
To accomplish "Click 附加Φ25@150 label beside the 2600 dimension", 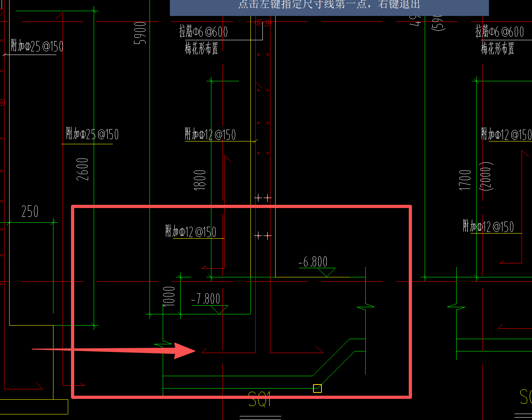I will (93, 134).
